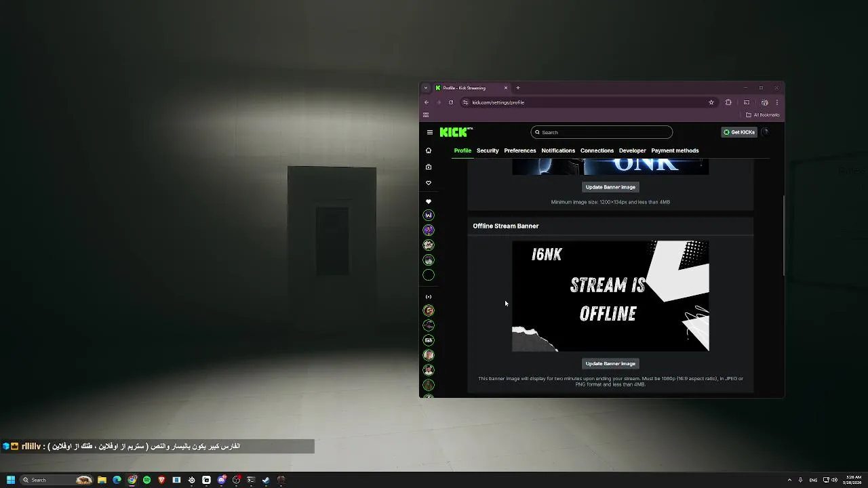This screenshot has width=868, height=488.
Task: Switch to the Notifications settings tab
Action: [x=558, y=150]
